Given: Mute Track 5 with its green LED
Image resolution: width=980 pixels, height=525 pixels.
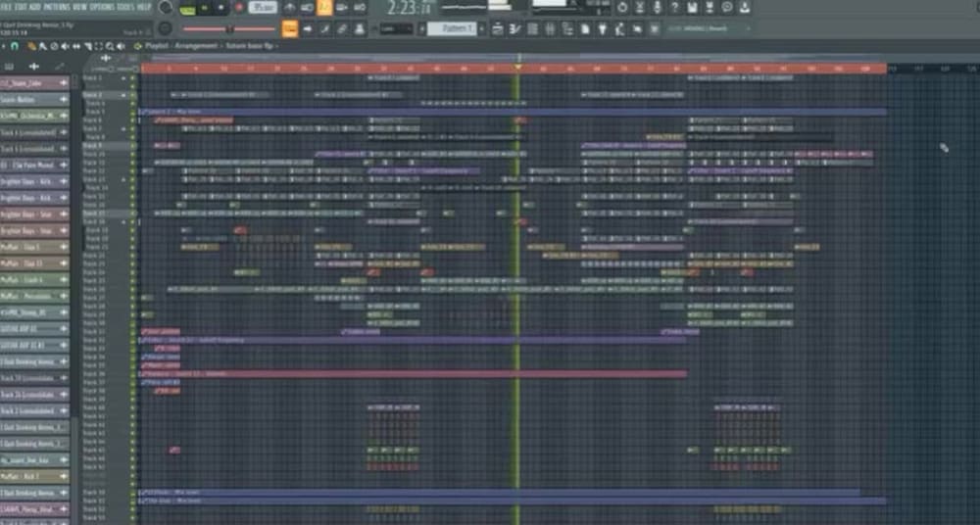Looking at the screenshot, I should click(x=132, y=112).
